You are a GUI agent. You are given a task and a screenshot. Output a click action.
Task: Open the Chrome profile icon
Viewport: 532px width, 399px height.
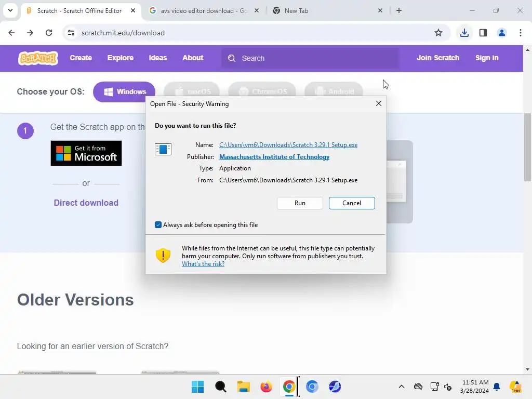502,33
